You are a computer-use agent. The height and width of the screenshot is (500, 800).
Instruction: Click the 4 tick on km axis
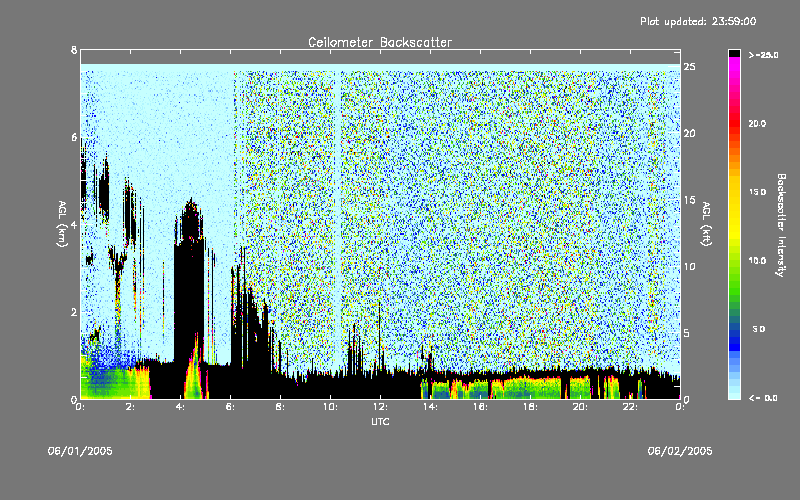click(x=74, y=224)
